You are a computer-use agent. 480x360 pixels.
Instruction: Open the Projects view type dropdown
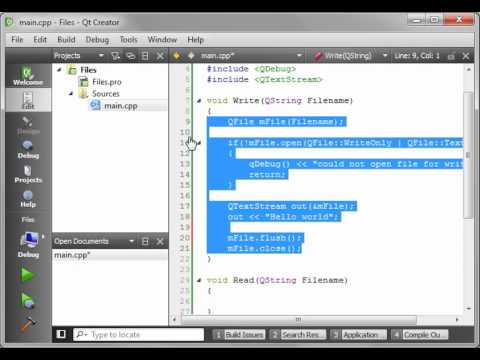pos(101,56)
